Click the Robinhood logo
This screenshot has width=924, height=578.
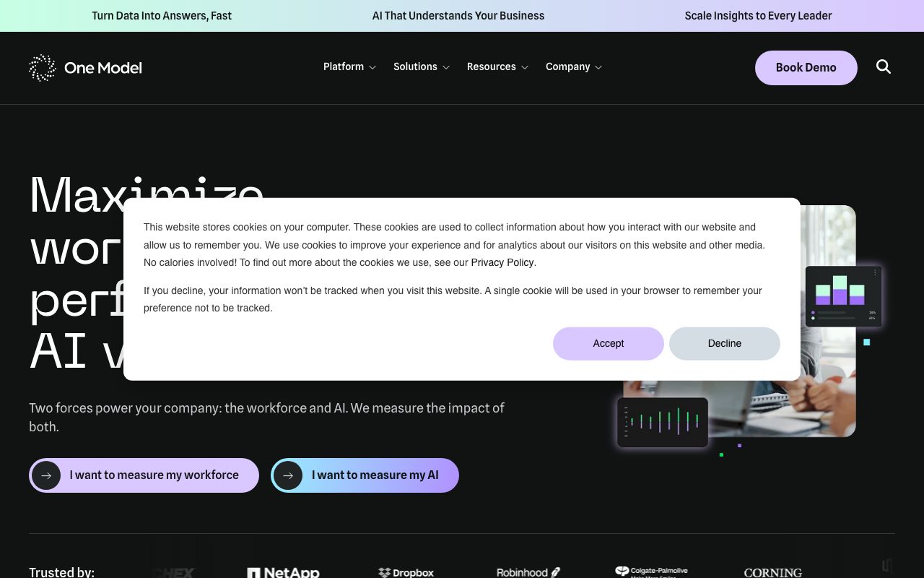[x=528, y=572]
